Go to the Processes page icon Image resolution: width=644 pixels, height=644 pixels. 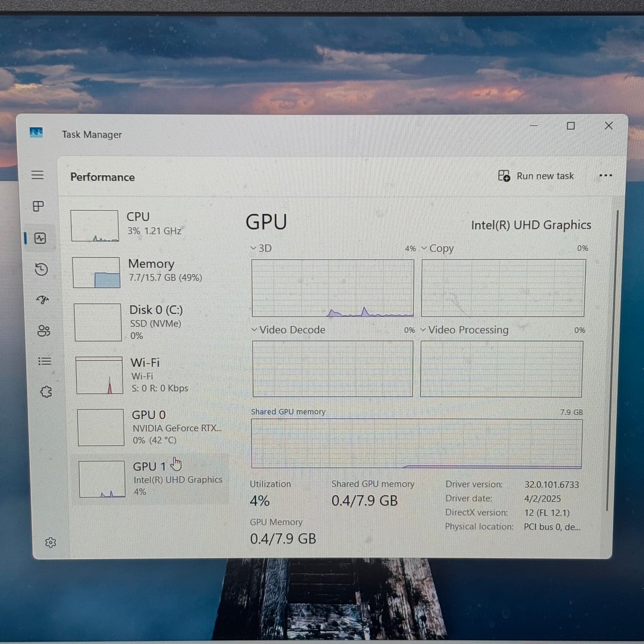(x=38, y=206)
